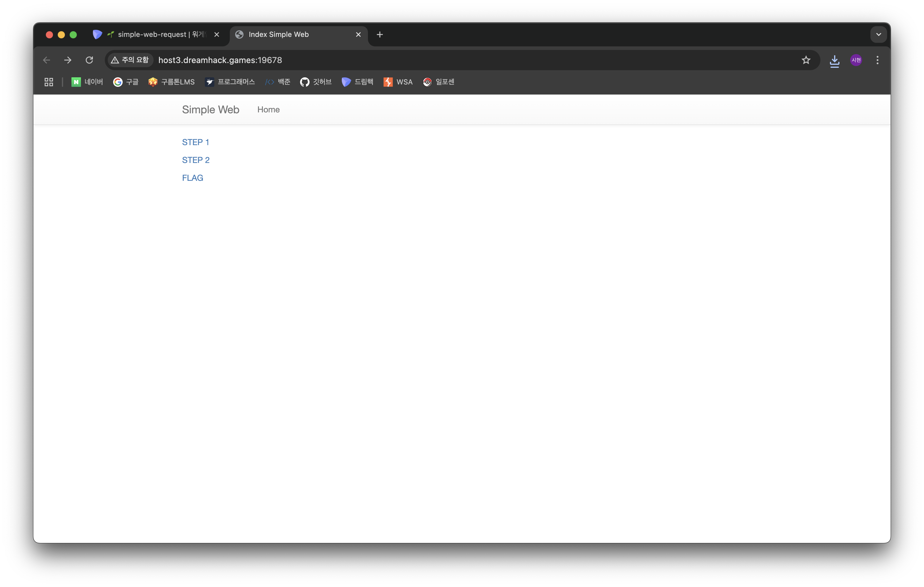924x587 pixels.
Task: Open the 네이버 bookmark
Action: click(x=87, y=82)
